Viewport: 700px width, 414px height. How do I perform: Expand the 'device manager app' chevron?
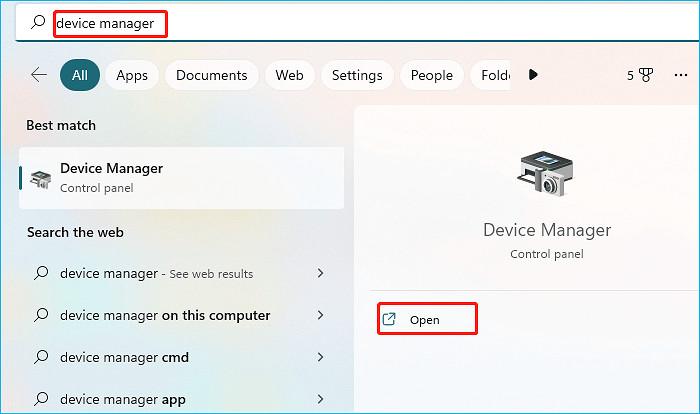pyautogui.click(x=320, y=399)
